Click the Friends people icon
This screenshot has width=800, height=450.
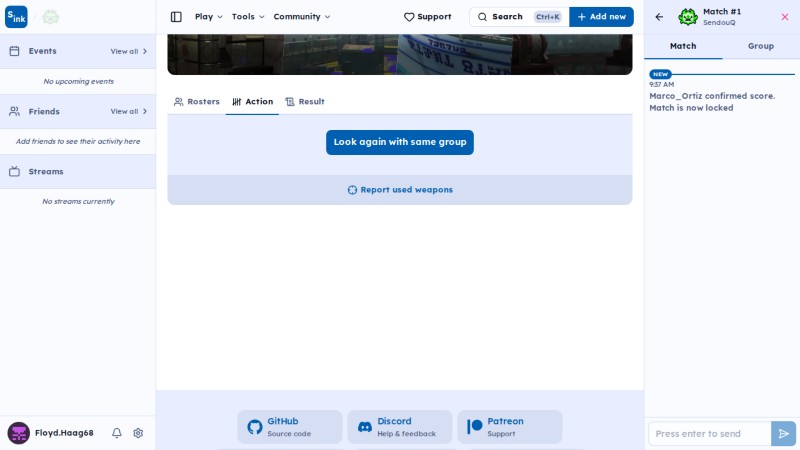tap(14, 111)
